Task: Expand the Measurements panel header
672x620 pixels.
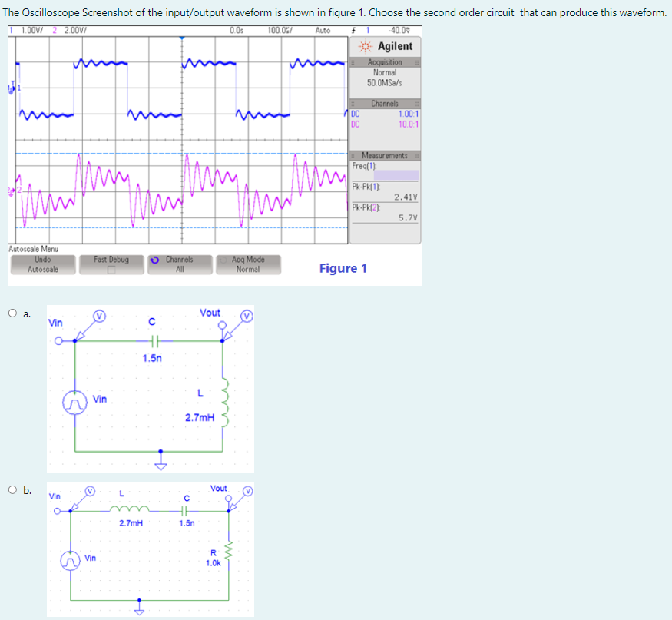Action: click(384, 155)
